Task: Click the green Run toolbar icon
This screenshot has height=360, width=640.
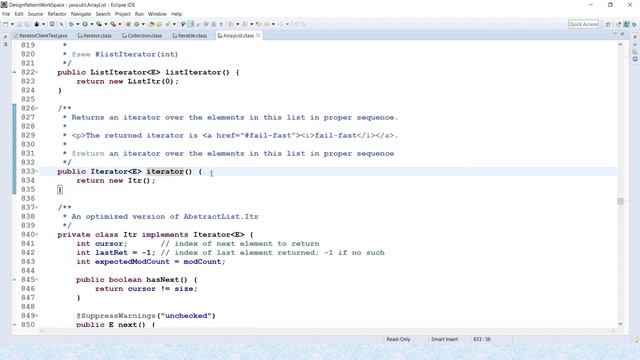Action: [x=85, y=24]
